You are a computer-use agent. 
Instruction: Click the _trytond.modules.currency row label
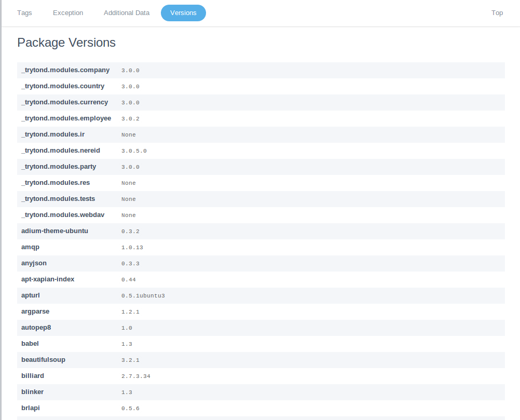tap(65, 102)
